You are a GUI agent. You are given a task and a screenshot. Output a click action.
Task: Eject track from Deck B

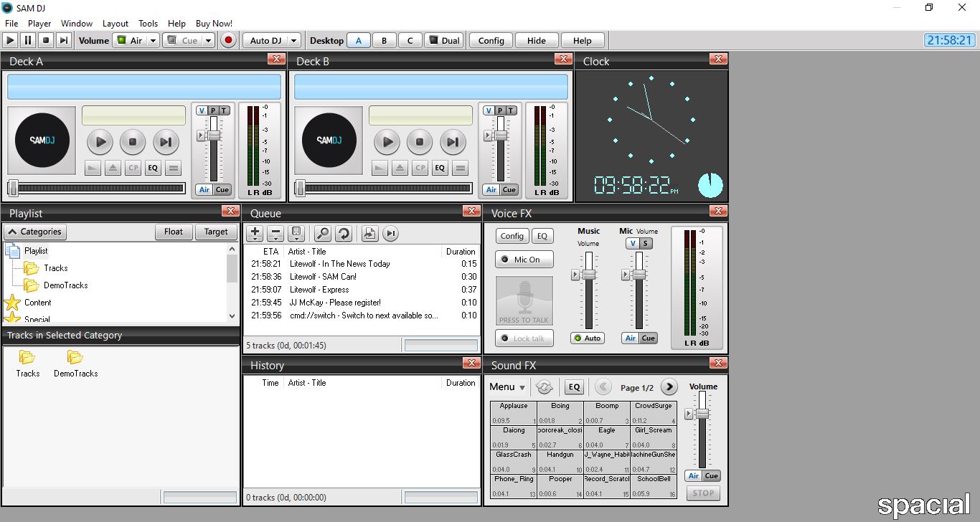400,169
